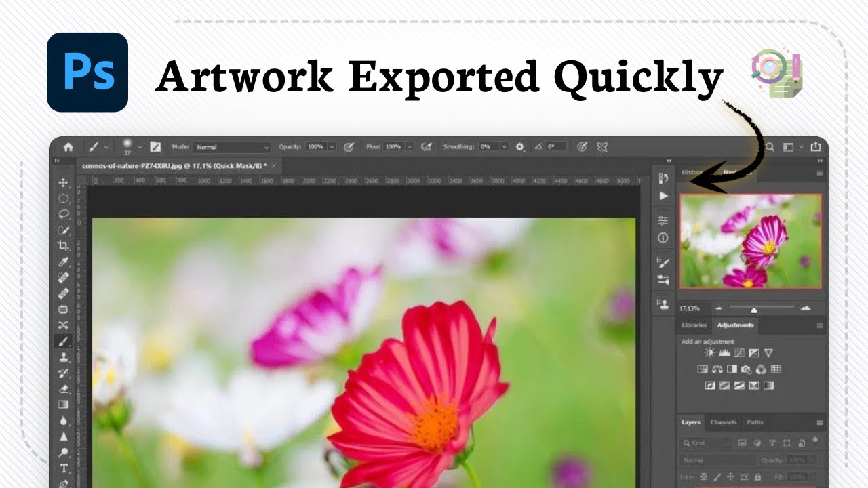Screen dimensions: 868x488
Task: Select the Elliptical Marquee tool
Action: point(64,199)
